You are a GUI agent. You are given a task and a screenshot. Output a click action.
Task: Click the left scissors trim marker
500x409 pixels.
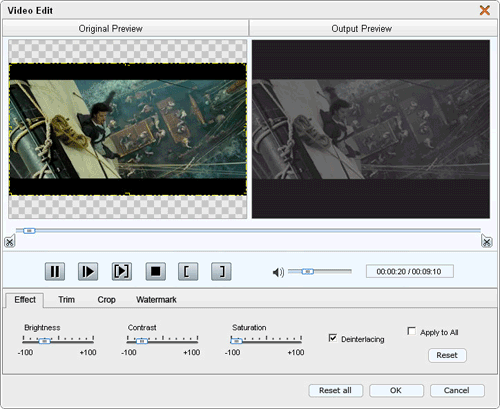tap(10, 241)
